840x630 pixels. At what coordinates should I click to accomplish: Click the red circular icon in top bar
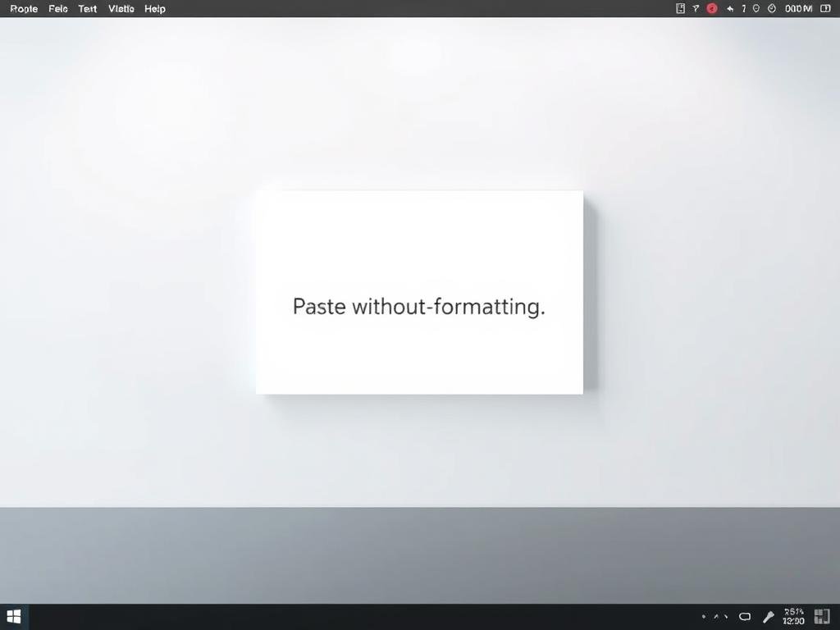click(712, 9)
